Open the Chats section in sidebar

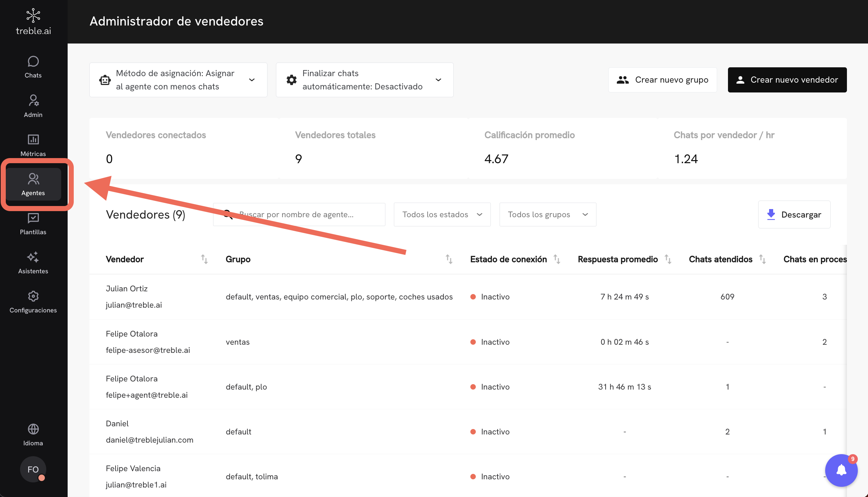click(x=33, y=67)
